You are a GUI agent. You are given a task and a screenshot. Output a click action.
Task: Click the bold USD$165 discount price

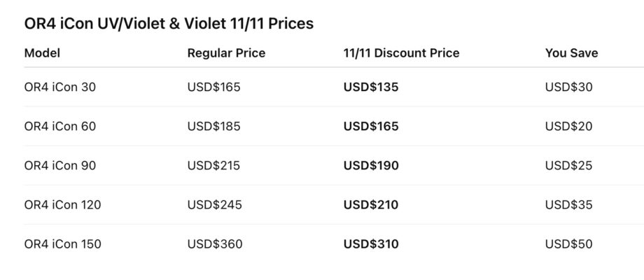[370, 127]
